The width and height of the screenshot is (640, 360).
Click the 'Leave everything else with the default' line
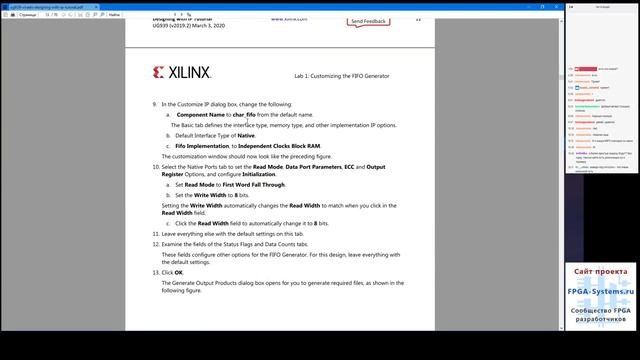click(228, 234)
